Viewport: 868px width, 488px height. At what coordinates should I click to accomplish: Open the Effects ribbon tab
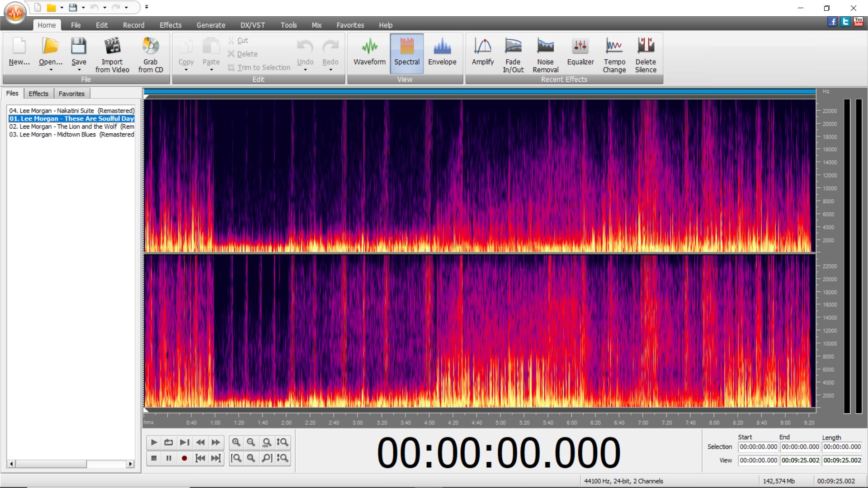click(170, 25)
